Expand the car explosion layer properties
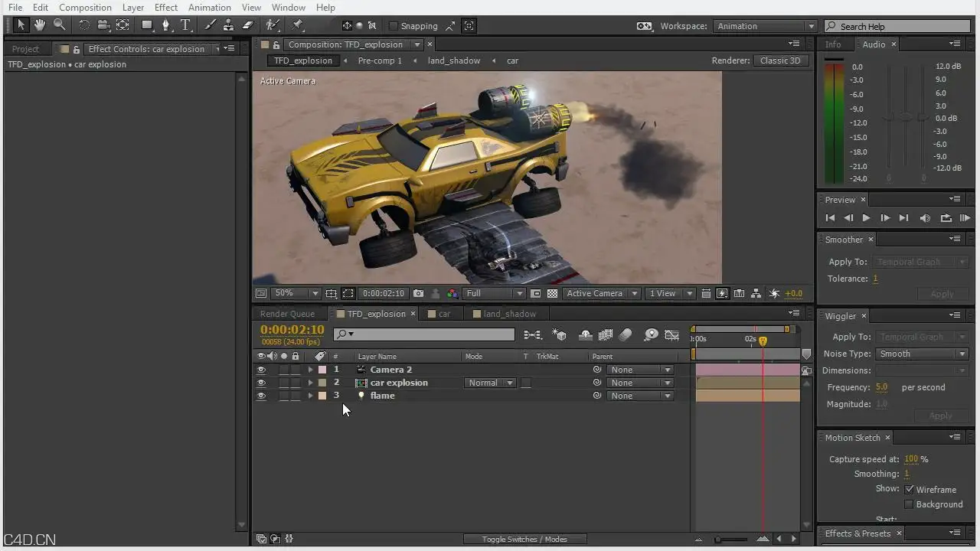 tap(310, 383)
